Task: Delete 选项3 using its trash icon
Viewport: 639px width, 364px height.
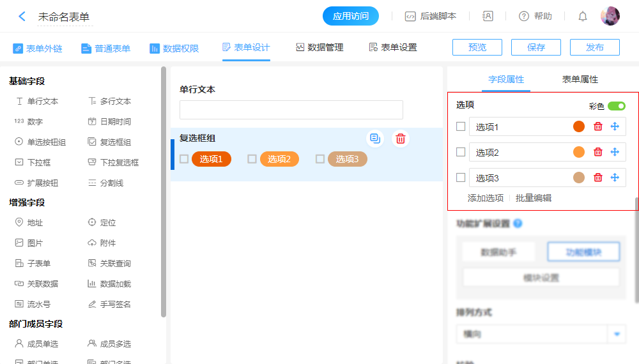Action: coord(598,178)
